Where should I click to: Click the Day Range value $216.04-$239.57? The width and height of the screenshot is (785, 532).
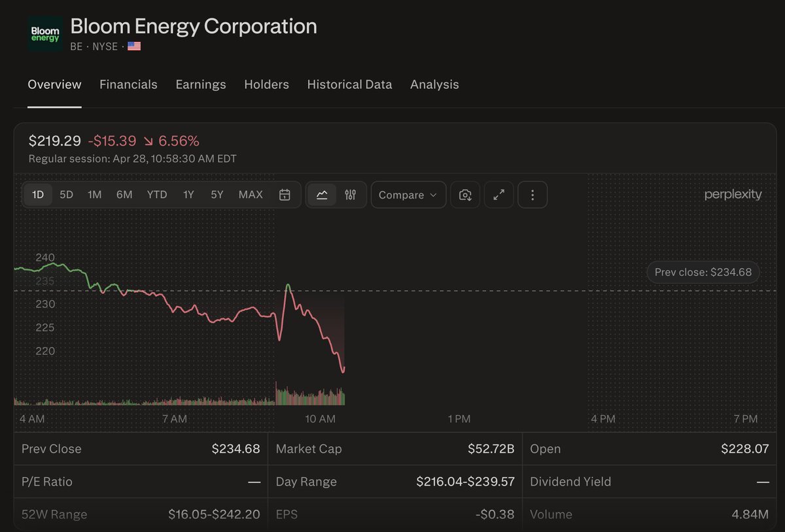466,482
